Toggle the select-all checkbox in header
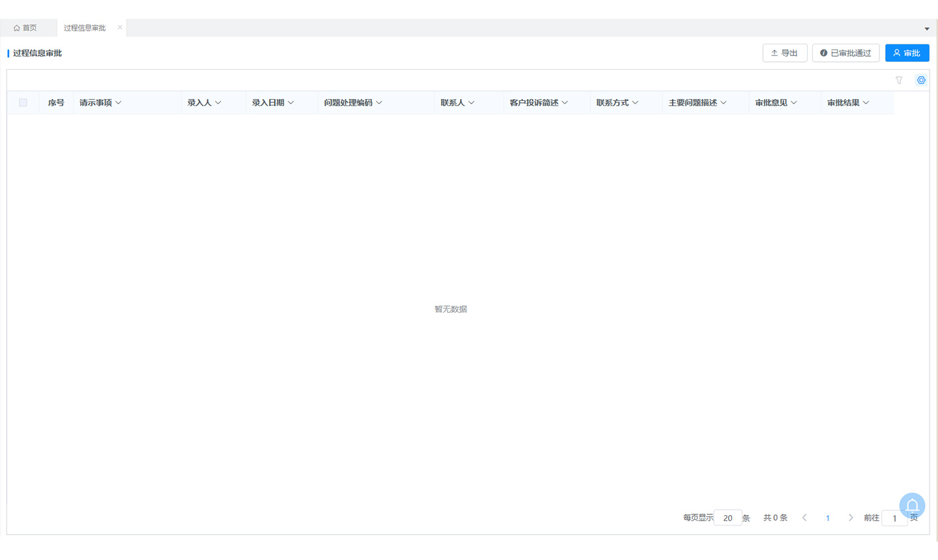The image size is (938, 560). (x=23, y=103)
